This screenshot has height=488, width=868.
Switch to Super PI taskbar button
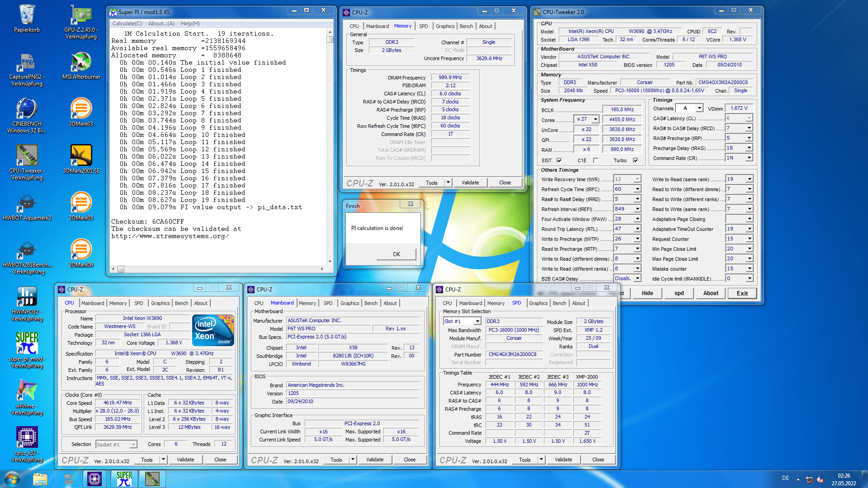point(123,479)
